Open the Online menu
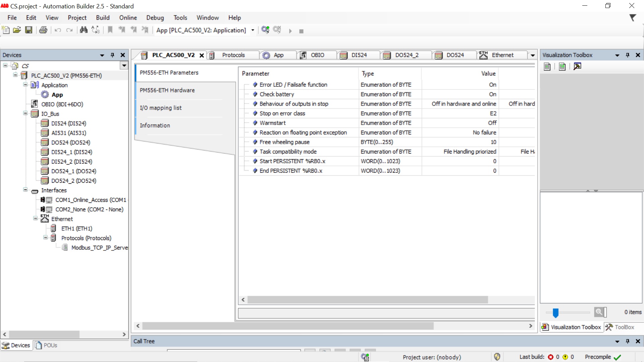Screen dimensions: 644x362 [128, 18]
